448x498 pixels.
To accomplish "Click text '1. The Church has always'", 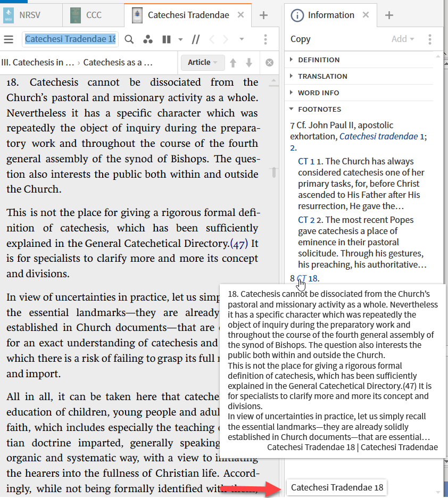I will point(365,161).
